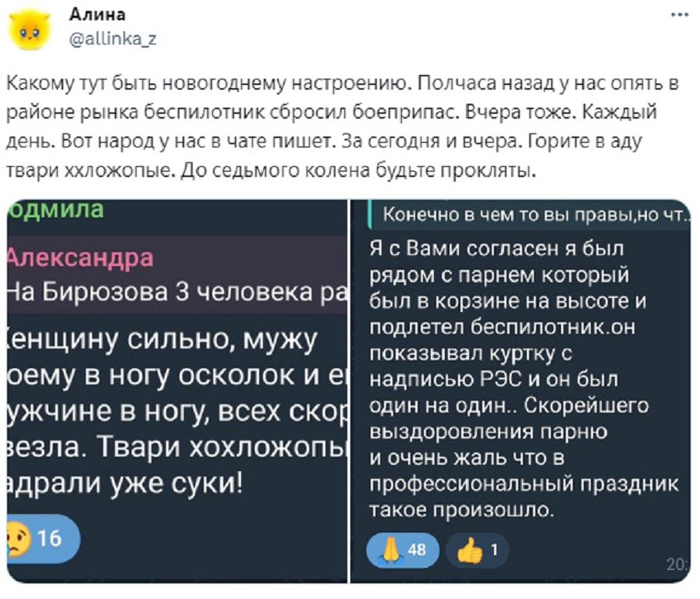This screenshot has width=700, height=599.
Task: Open the left attached chat screenshot
Action: click(176, 390)
